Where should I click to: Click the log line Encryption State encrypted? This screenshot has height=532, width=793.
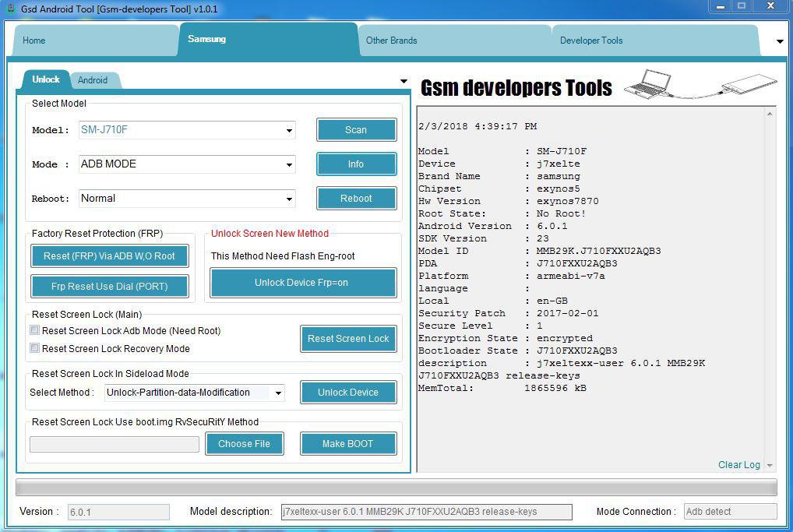click(x=506, y=338)
